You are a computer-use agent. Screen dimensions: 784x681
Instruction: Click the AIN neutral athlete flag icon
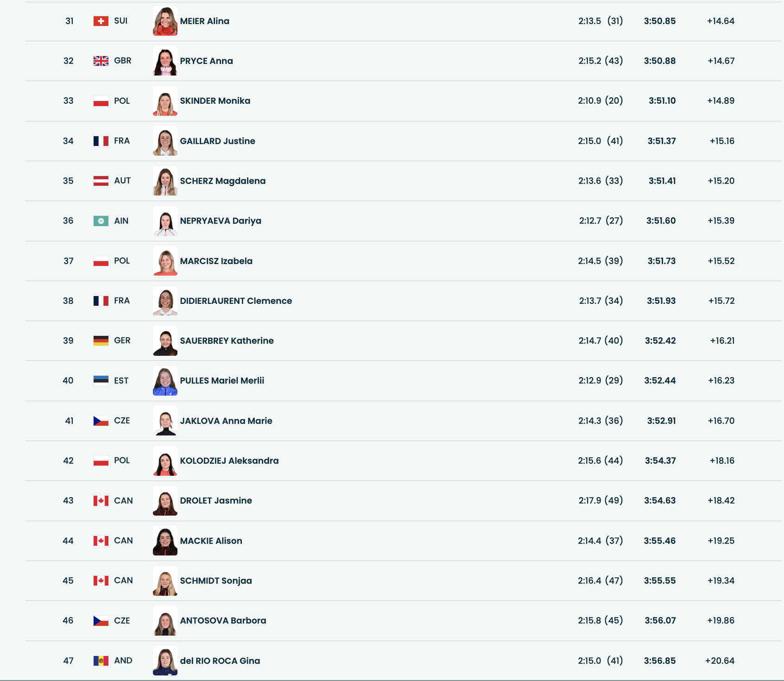coord(101,221)
